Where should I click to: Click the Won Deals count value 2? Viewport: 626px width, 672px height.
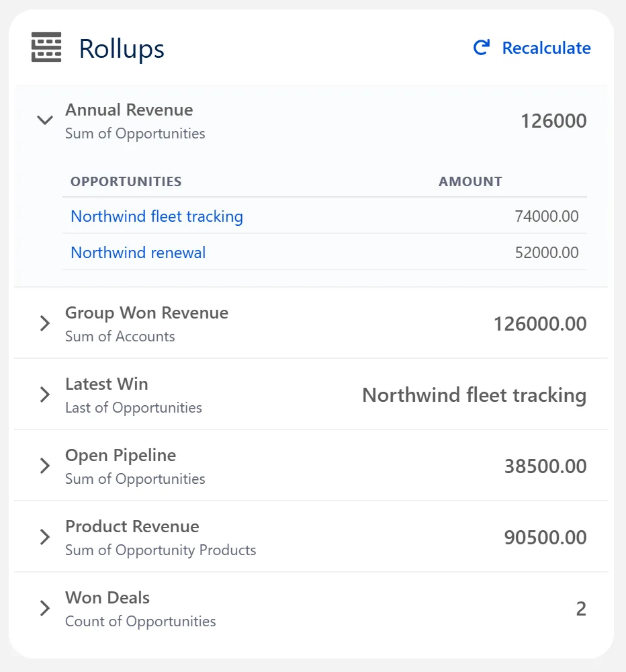point(581,609)
